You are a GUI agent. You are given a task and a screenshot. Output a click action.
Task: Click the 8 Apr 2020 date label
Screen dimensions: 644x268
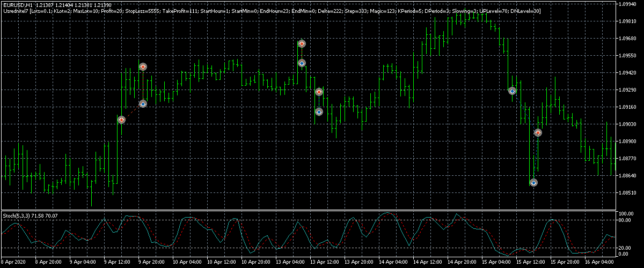[13, 264]
